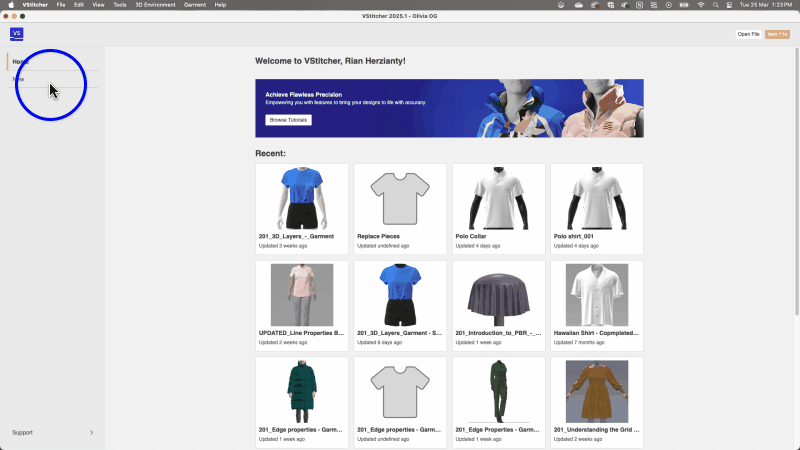The image size is (800, 450).
Task: Click the orange New File button
Action: coord(777,34)
